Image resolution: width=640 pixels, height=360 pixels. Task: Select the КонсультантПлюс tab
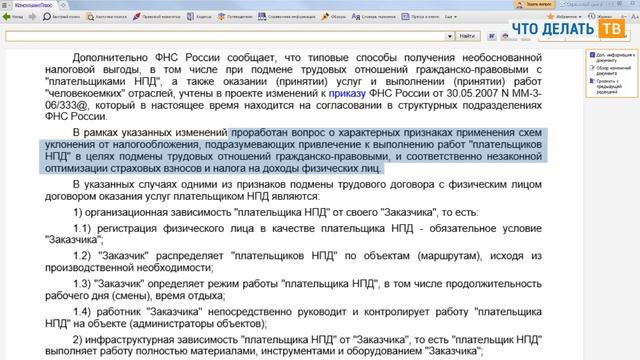point(33,5)
